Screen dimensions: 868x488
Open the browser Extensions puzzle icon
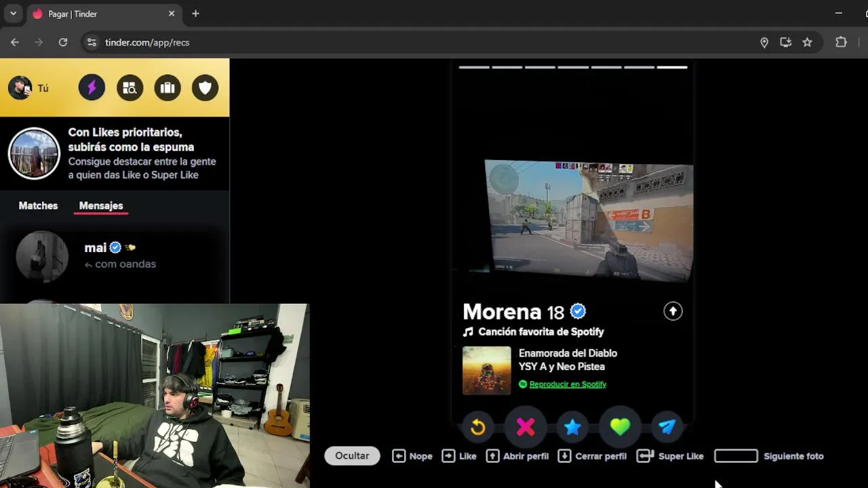click(841, 42)
